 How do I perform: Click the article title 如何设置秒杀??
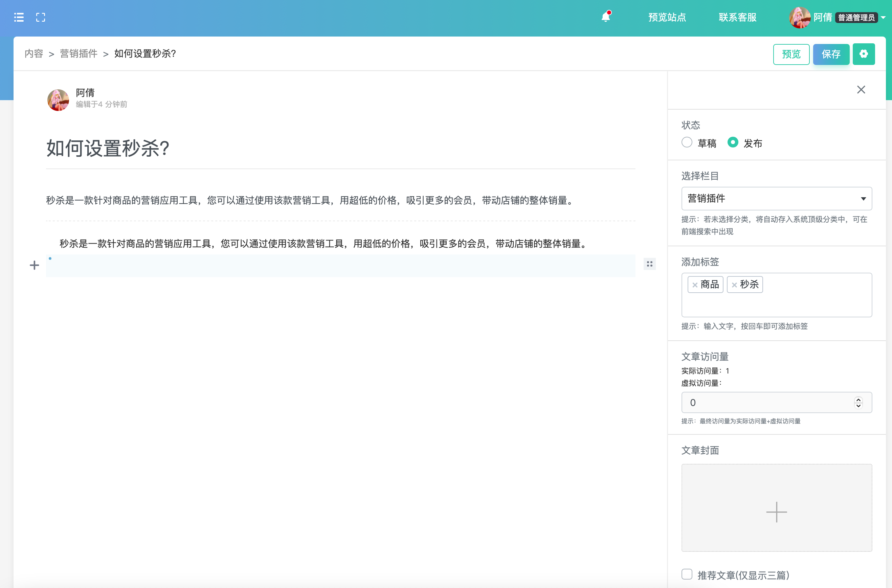[x=108, y=148]
